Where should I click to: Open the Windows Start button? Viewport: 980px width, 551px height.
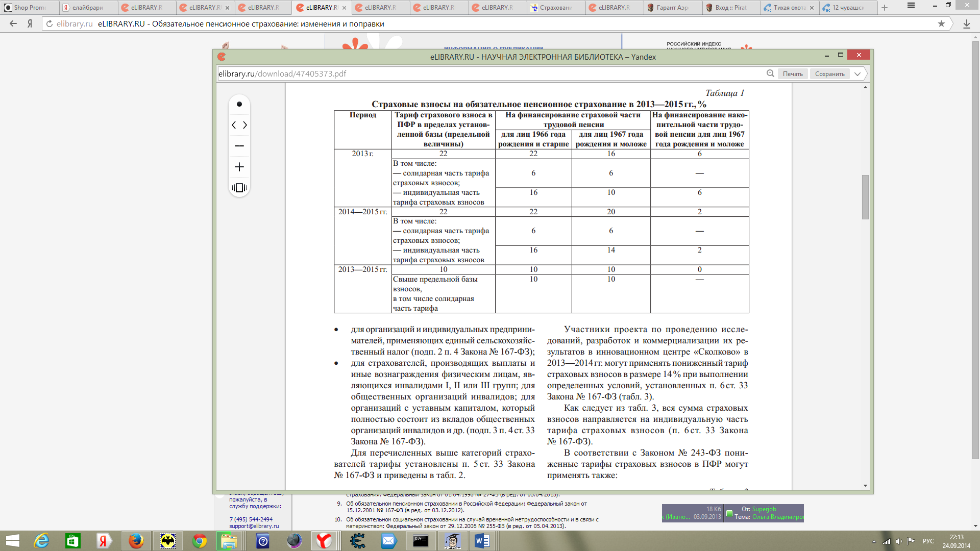[12, 541]
